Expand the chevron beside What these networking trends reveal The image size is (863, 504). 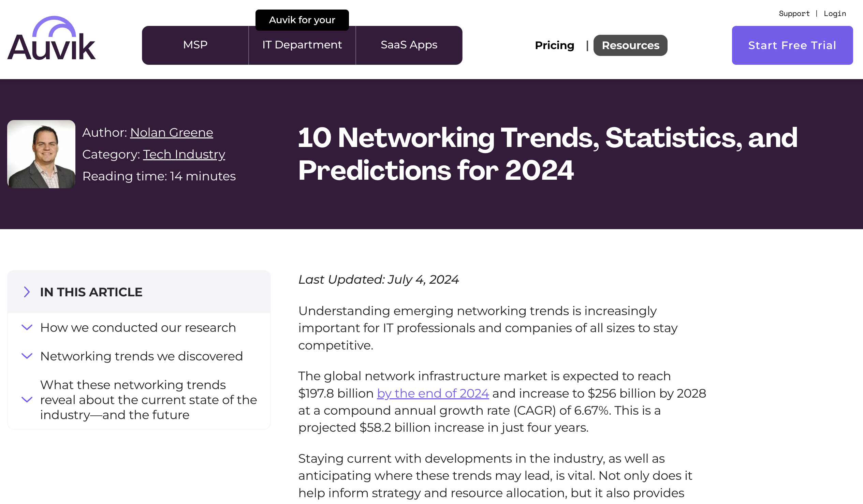tap(27, 400)
